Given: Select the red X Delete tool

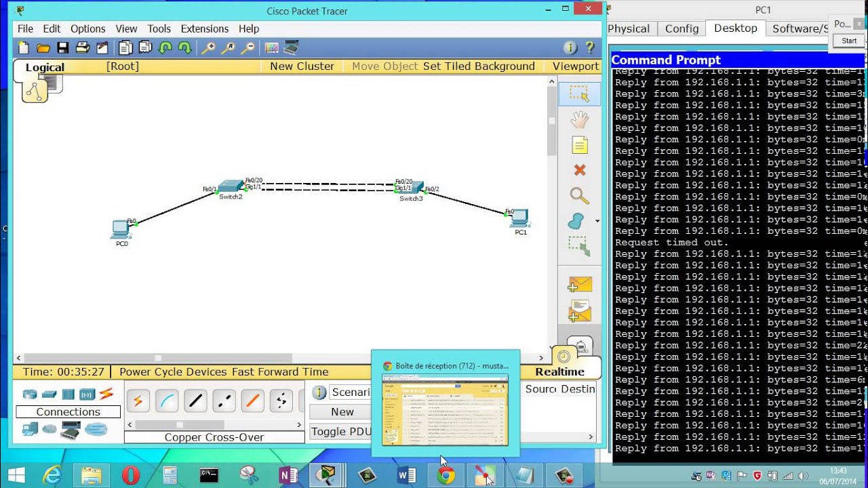Looking at the screenshot, I should point(579,170).
